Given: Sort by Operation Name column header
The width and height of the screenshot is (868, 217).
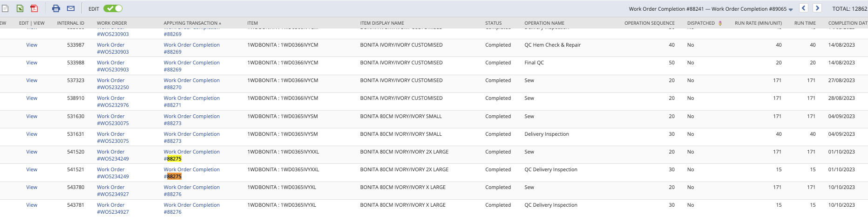Looking at the screenshot, I should (544, 23).
